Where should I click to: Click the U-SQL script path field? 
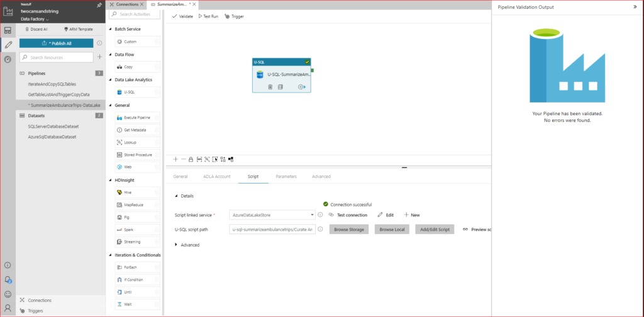tap(272, 230)
